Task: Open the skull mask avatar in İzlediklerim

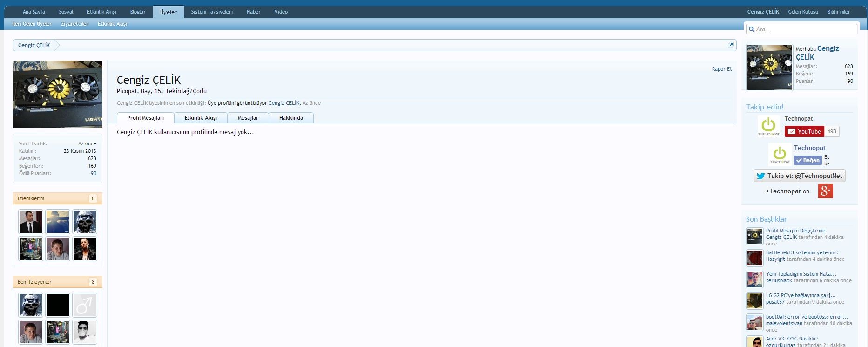Action: pos(85,222)
